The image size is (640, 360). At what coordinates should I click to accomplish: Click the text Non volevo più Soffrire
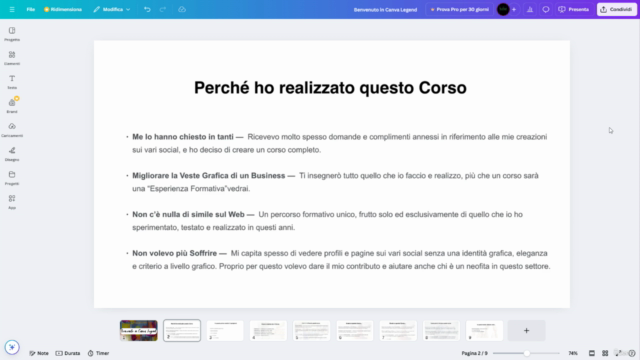(x=174, y=253)
